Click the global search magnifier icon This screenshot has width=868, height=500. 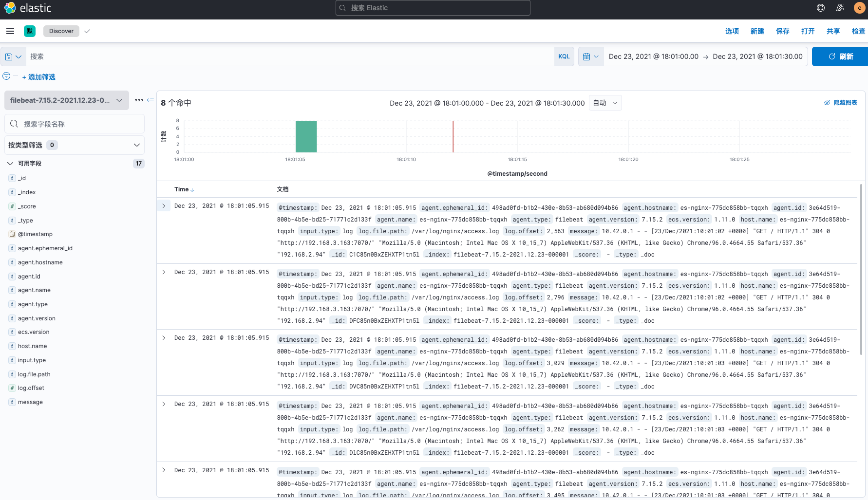(342, 8)
